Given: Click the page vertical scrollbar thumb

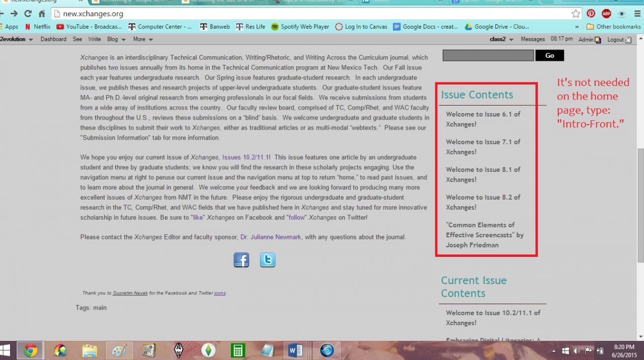Looking at the screenshot, I should (x=640, y=205).
